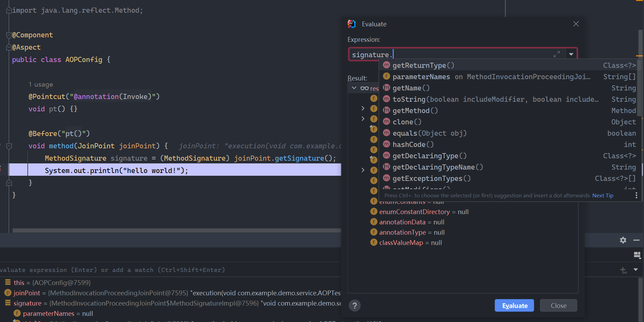Add a new watch with plus icon

623,270
